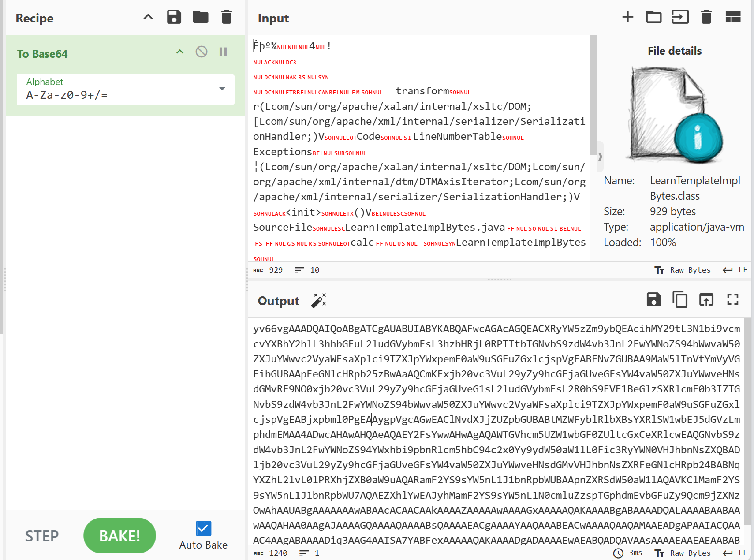Copy the output to clipboard

[x=680, y=299]
